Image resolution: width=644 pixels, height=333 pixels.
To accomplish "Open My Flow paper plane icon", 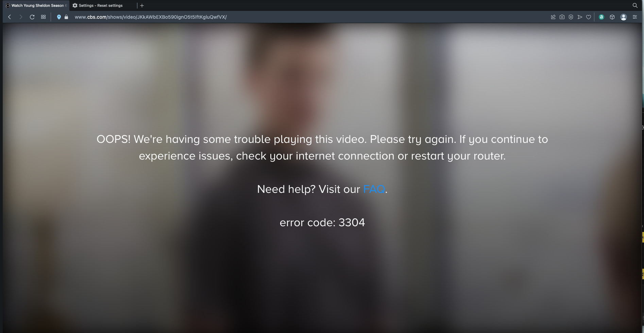I will click(x=580, y=17).
